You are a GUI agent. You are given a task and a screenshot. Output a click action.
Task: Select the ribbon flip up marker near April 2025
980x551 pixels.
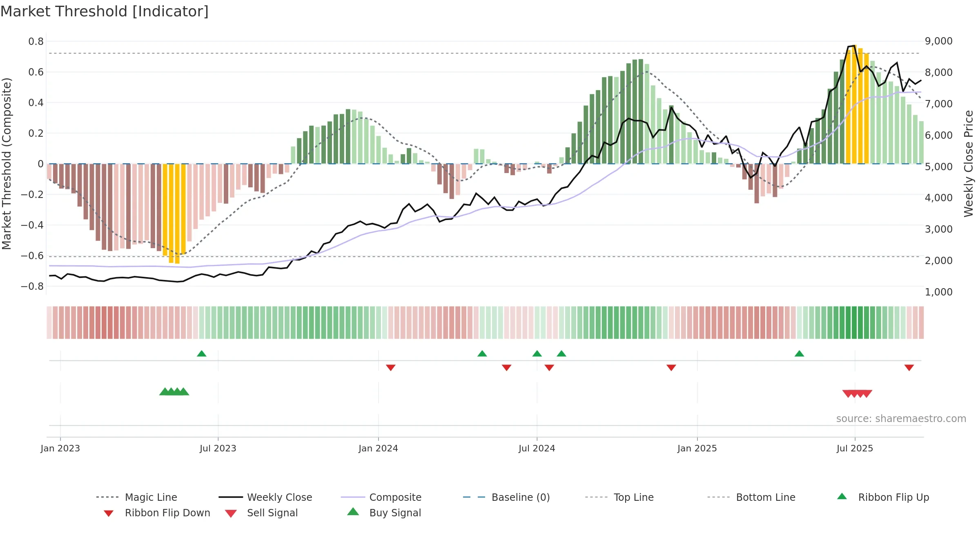pyautogui.click(x=800, y=353)
